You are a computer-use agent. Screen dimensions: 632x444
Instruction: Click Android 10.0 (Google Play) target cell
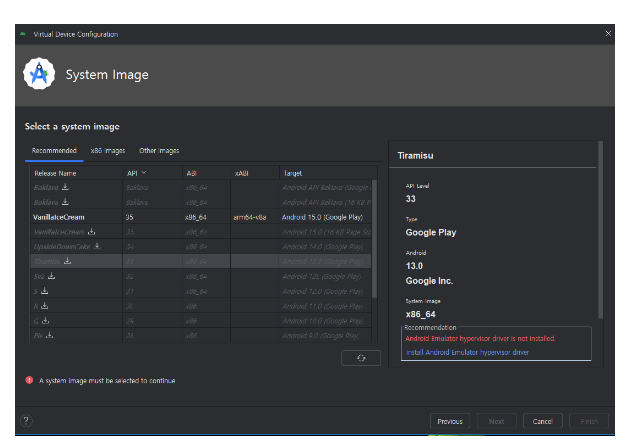322,321
